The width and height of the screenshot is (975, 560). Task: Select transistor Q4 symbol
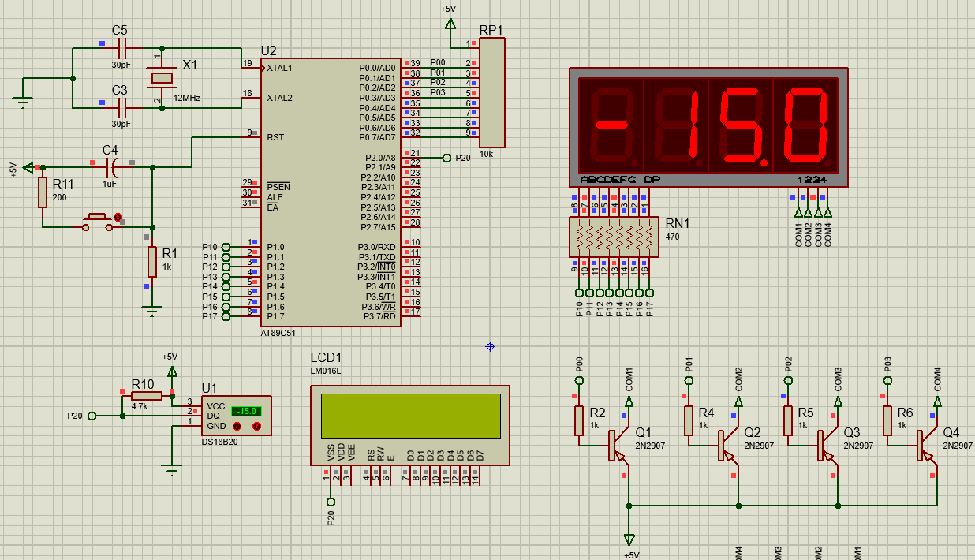(926, 446)
